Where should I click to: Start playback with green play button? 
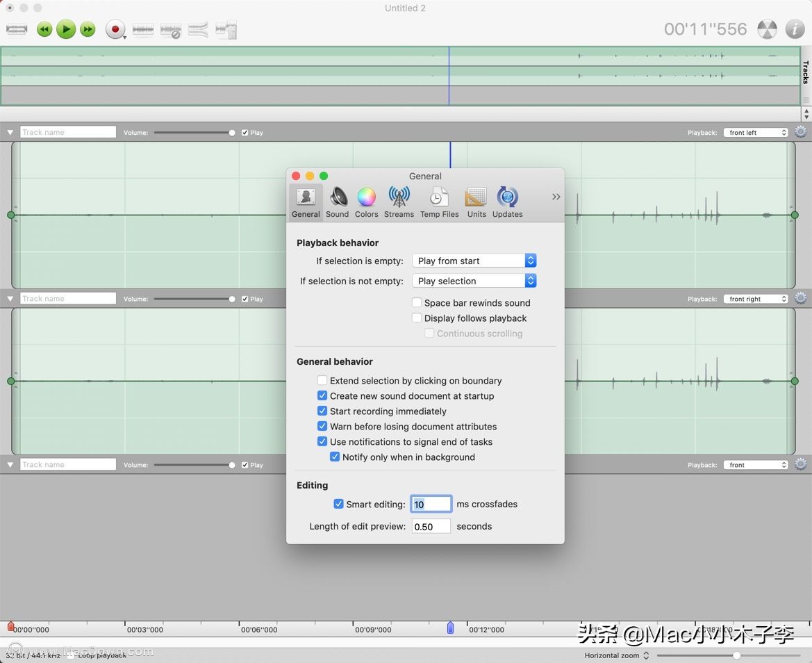tap(66, 29)
